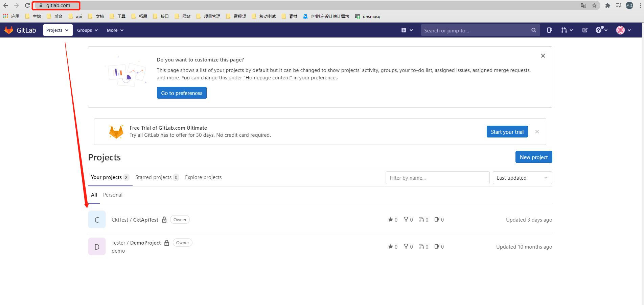Screen dimensions: 644x305
Task: Open the 企业版-设计统计需求 bookmark
Action: [326, 16]
